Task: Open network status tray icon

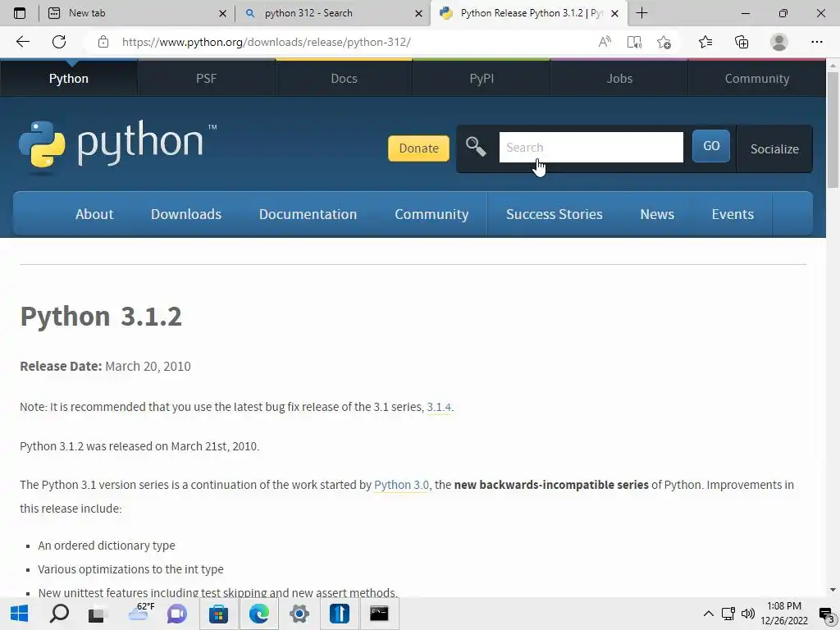Action: point(728,614)
